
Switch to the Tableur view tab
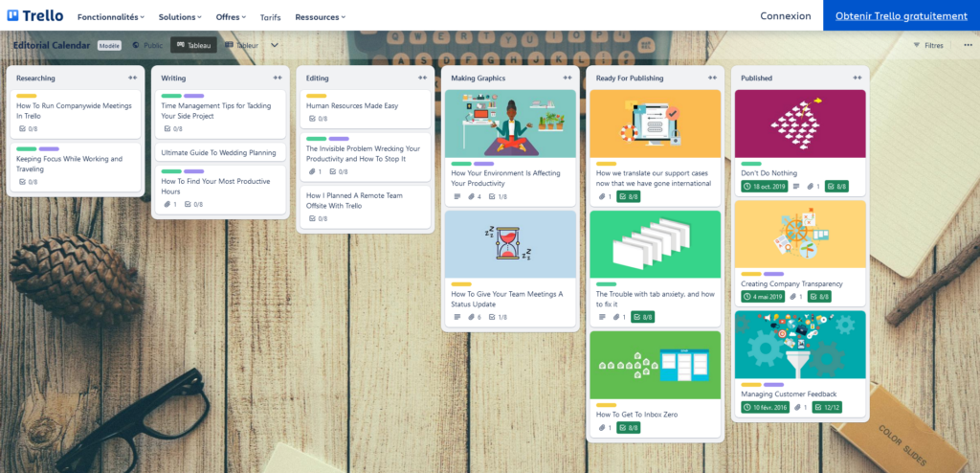[242, 45]
